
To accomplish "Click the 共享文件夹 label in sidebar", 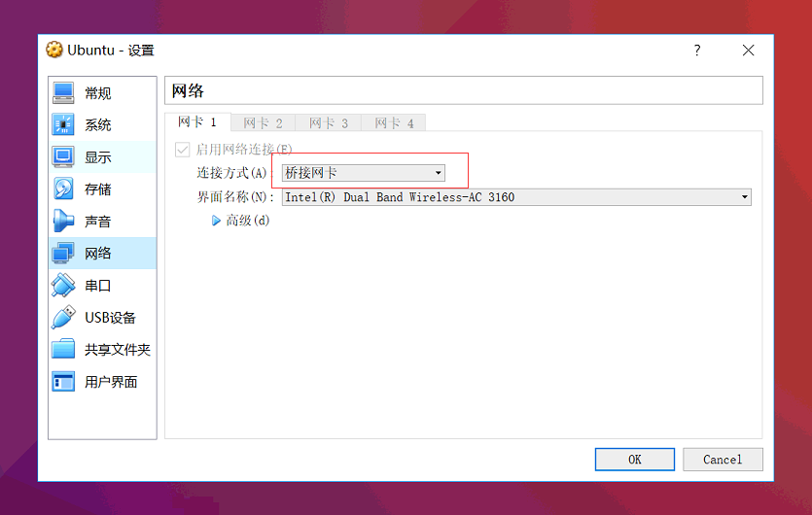I will pos(118,350).
